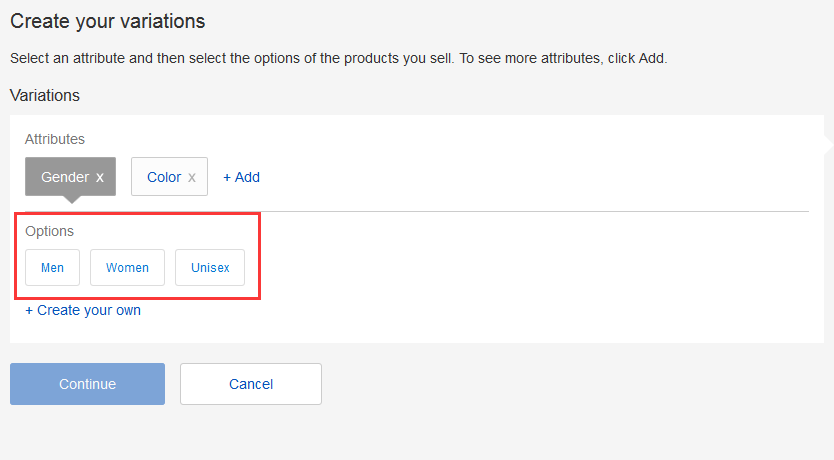The height and width of the screenshot is (460, 834).
Task: Toggle the Men option
Action: click(52, 268)
